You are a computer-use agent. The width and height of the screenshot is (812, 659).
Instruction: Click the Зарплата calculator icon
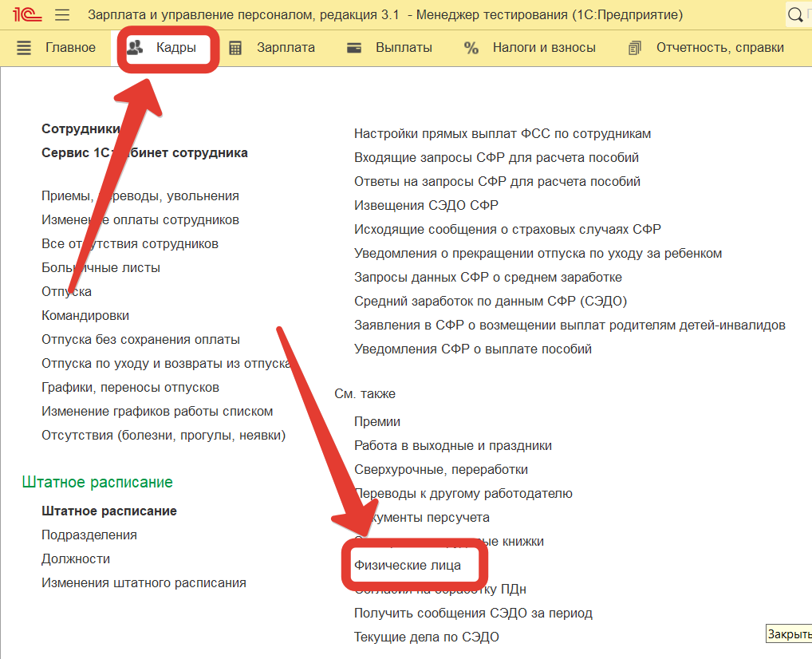(235, 48)
